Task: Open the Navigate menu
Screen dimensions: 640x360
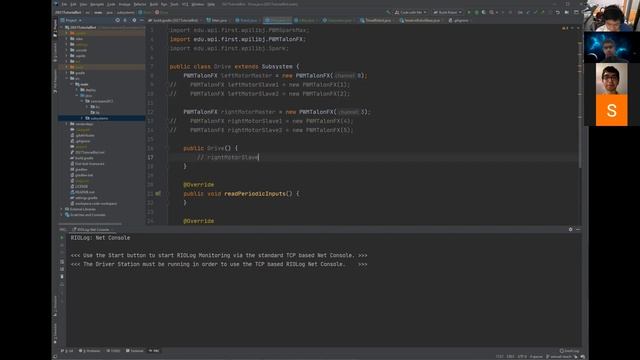Action: pos(97,4)
